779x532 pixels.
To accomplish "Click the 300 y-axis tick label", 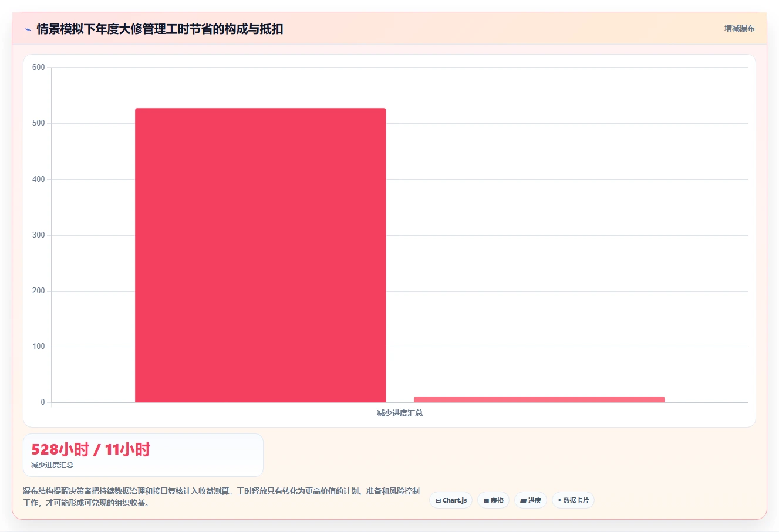I will pos(39,235).
